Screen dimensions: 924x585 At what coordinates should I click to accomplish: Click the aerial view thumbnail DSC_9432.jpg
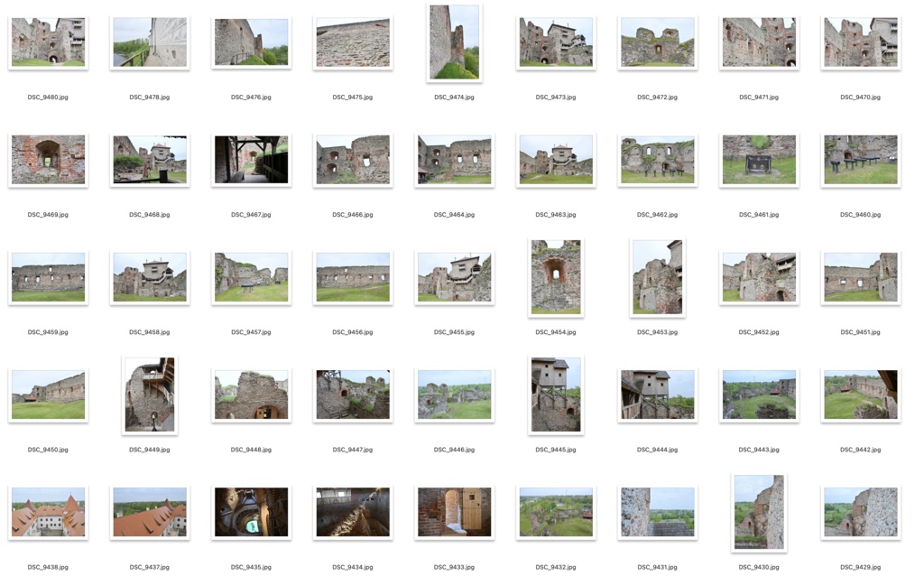click(x=556, y=512)
